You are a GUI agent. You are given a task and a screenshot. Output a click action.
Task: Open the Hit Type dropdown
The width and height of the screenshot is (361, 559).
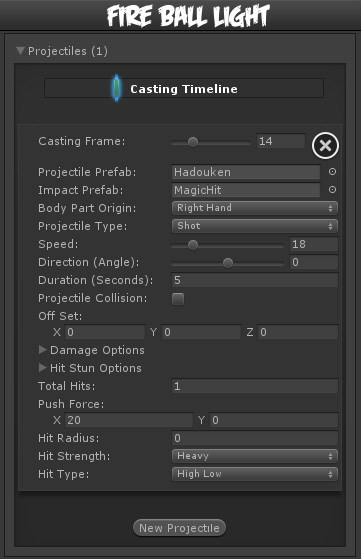coord(255,474)
